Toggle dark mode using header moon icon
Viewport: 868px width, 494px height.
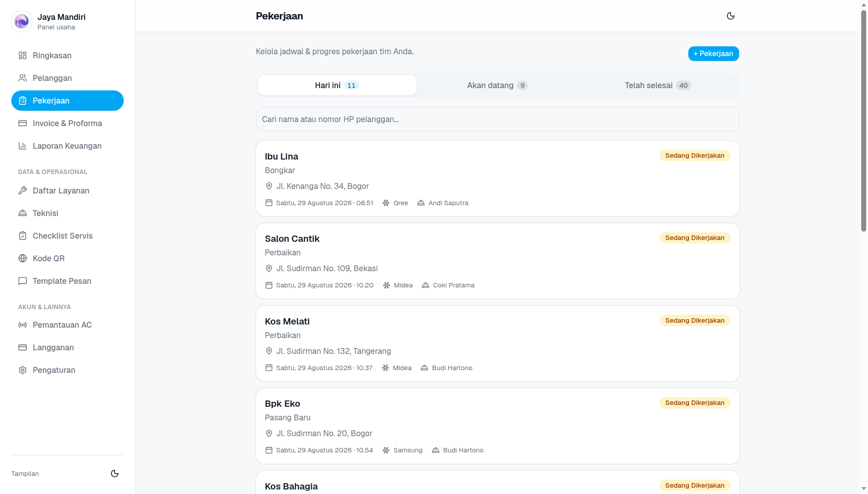point(731,16)
